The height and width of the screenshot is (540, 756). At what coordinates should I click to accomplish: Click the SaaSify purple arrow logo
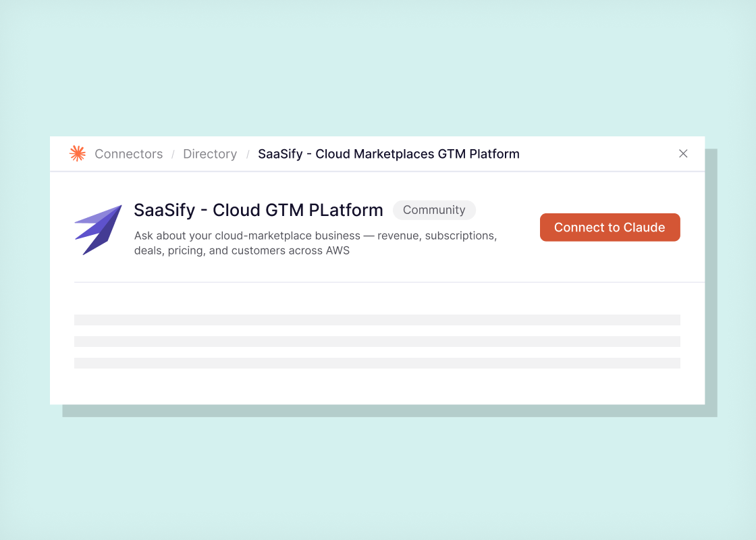[x=99, y=230]
